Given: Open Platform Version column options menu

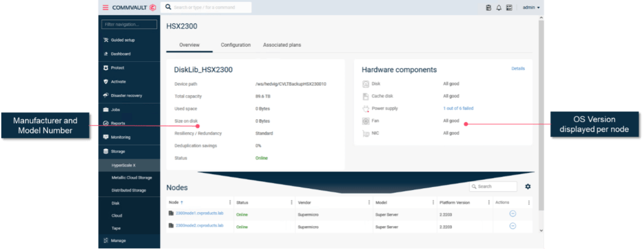Looking at the screenshot, I should coord(489,203).
